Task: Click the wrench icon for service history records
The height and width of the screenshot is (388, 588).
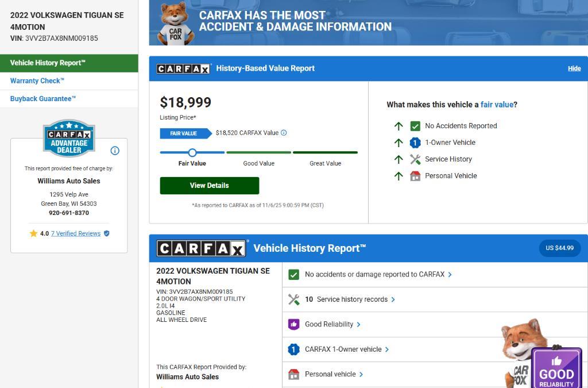Action: [293, 299]
